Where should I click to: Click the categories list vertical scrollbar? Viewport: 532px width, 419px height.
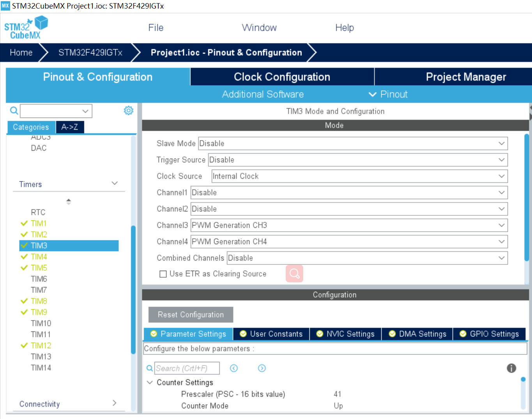133,290
